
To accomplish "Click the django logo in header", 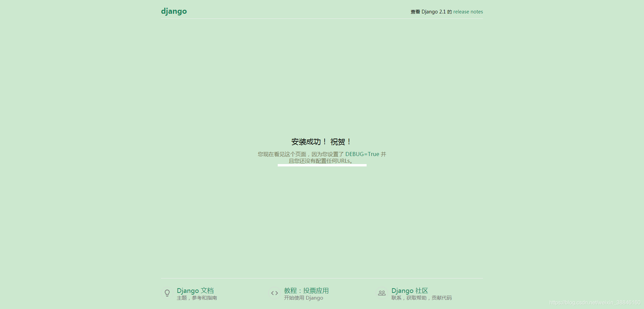I will coord(174,11).
